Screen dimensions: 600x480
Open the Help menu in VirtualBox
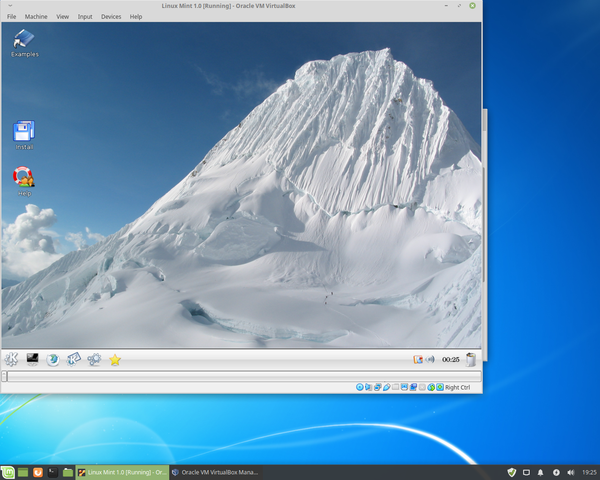[136, 16]
